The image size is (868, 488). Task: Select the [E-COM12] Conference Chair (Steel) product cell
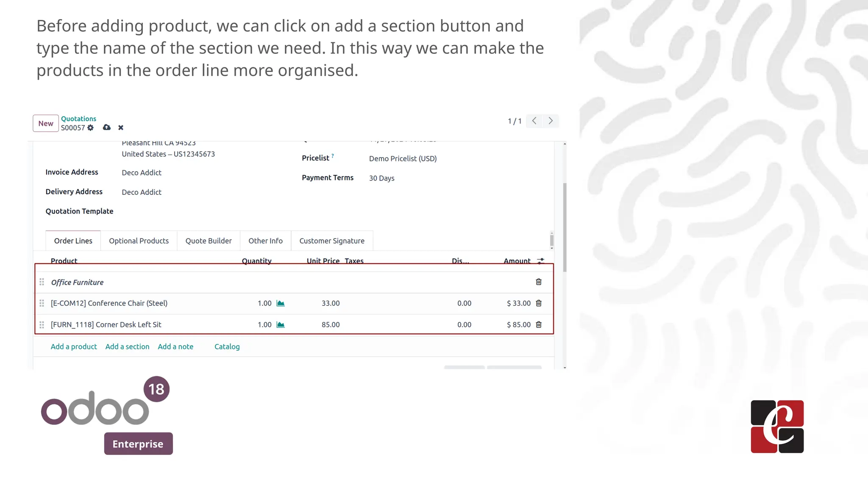click(109, 303)
